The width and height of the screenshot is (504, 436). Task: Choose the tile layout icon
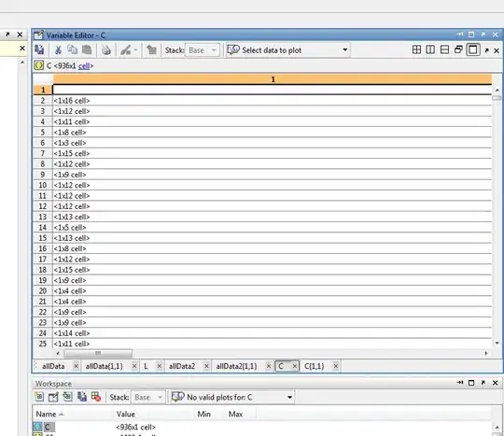(416, 49)
